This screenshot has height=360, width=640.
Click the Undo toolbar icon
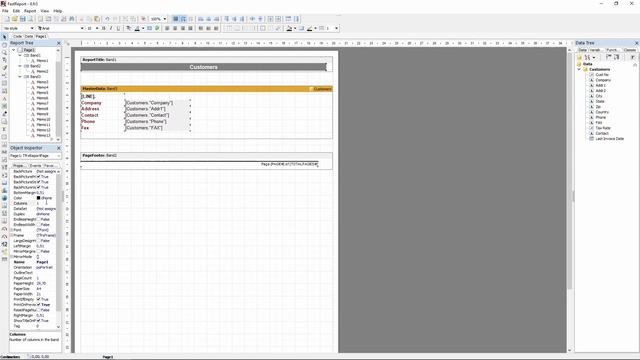pos(107,19)
